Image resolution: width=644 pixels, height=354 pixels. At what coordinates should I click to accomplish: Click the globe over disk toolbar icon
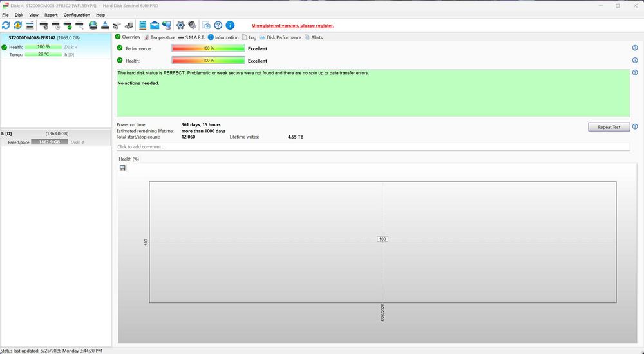click(93, 26)
